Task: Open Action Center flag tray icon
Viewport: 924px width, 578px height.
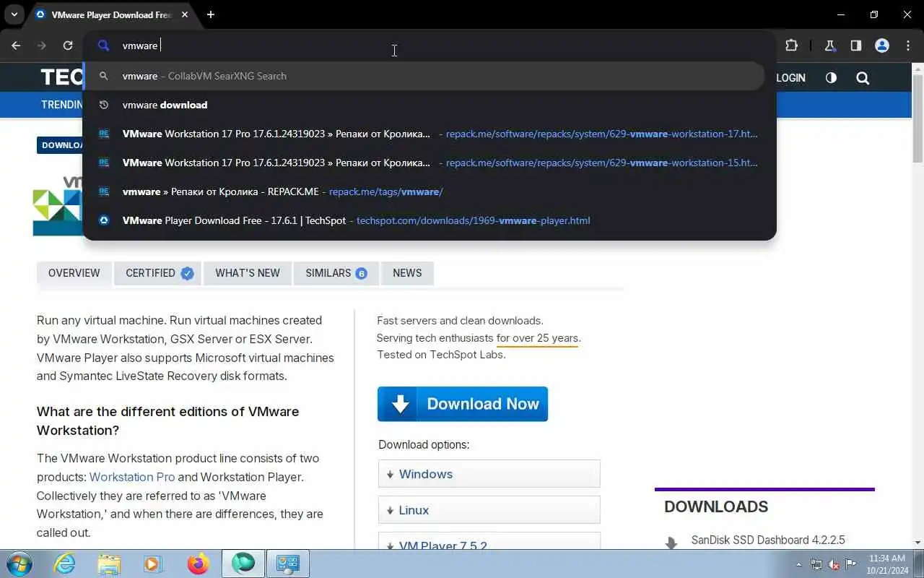Action: tap(851, 564)
